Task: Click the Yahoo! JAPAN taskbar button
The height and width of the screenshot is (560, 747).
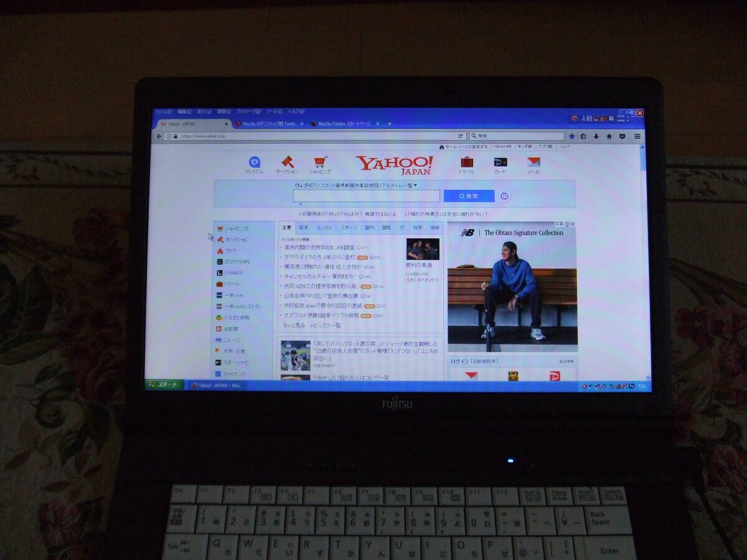Action: [217, 386]
